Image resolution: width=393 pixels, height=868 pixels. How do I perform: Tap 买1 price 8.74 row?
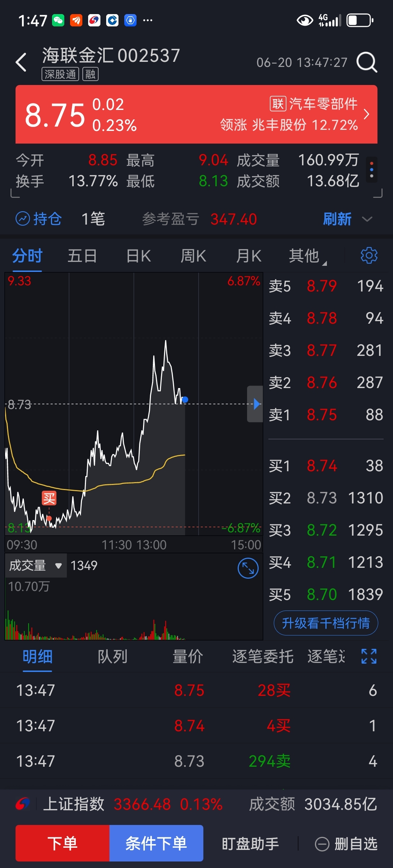pos(326,466)
